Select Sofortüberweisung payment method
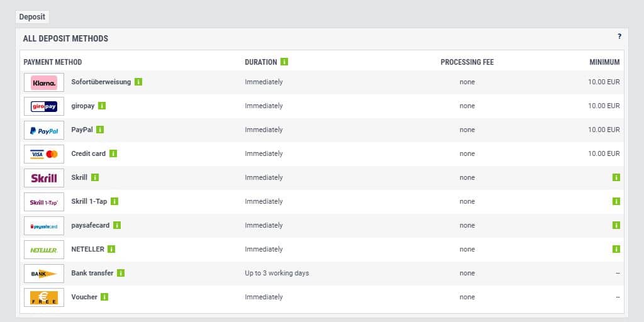The image size is (644, 322). pyautogui.click(x=101, y=82)
